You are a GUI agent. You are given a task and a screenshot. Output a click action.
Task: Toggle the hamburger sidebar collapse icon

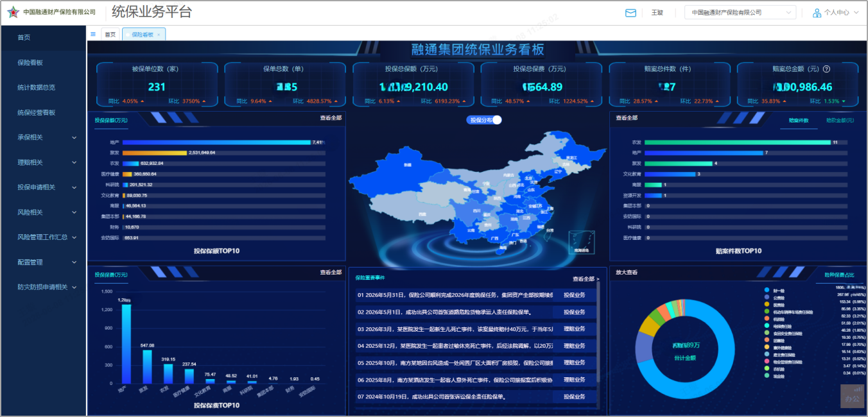coord(93,34)
